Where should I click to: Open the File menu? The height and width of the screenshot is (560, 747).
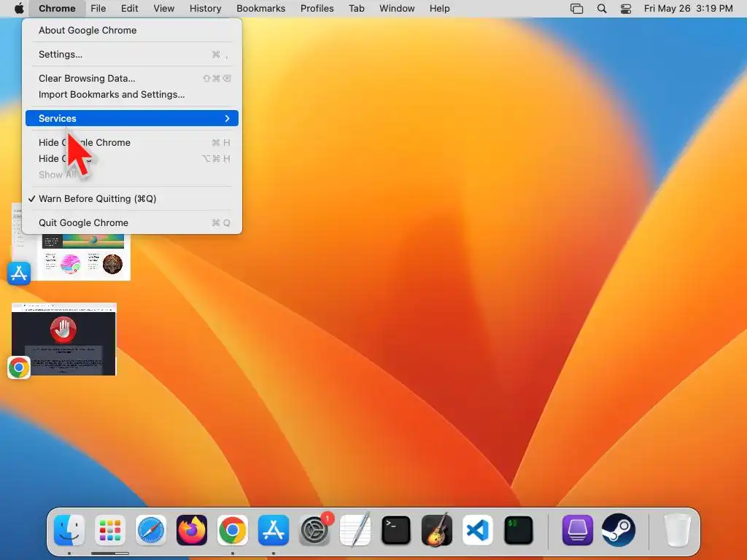point(98,9)
